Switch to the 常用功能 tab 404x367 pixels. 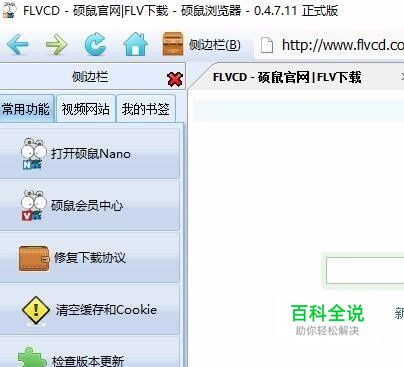[x=26, y=109]
